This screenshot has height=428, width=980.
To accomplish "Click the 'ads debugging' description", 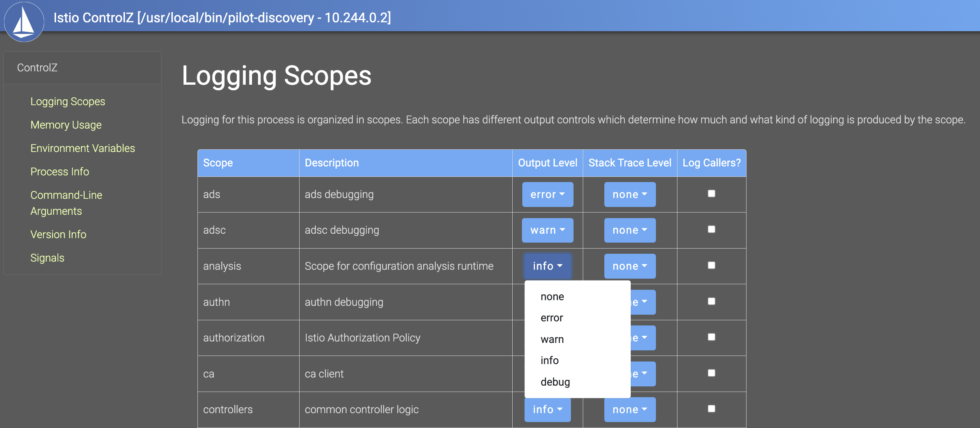I will point(339,194).
